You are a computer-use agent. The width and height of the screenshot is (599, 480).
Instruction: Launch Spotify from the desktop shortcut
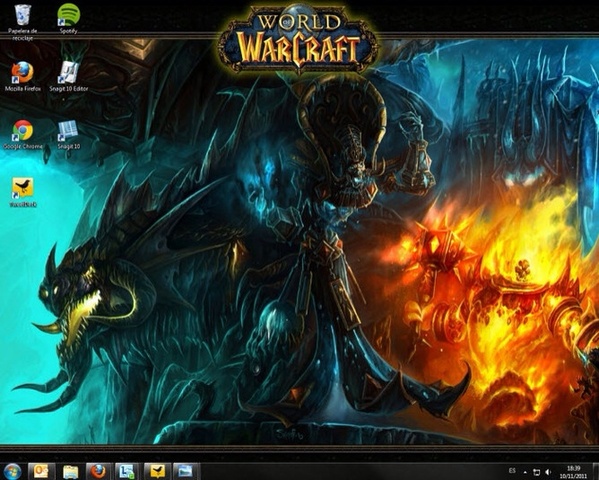(x=69, y=18)
